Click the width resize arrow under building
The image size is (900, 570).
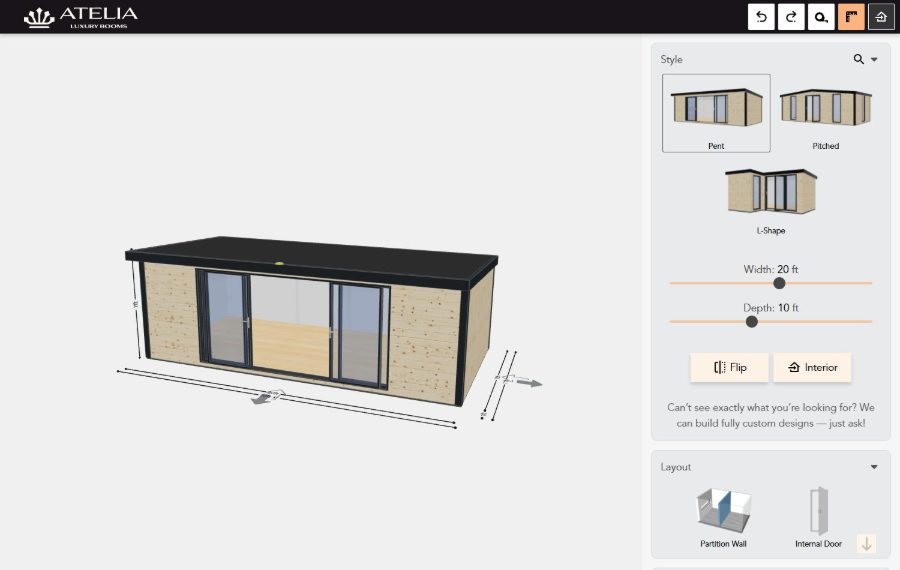point(267,397)
